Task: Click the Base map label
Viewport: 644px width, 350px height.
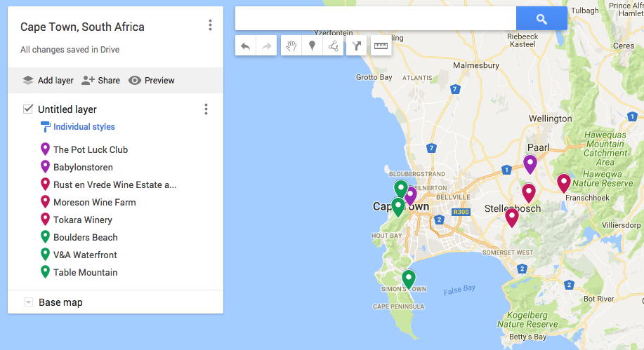Action: pyautogui.click(x=60, y=302)
